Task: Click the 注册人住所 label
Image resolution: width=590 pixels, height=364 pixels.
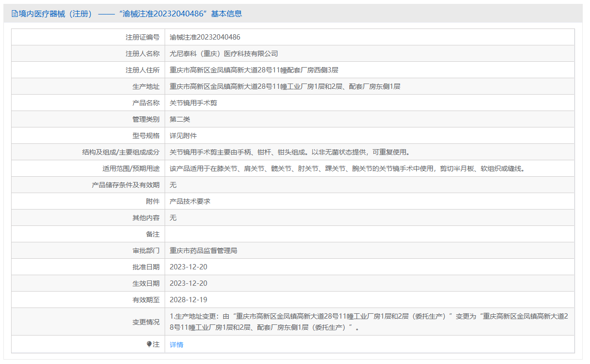Action: (x=142, y=70)
